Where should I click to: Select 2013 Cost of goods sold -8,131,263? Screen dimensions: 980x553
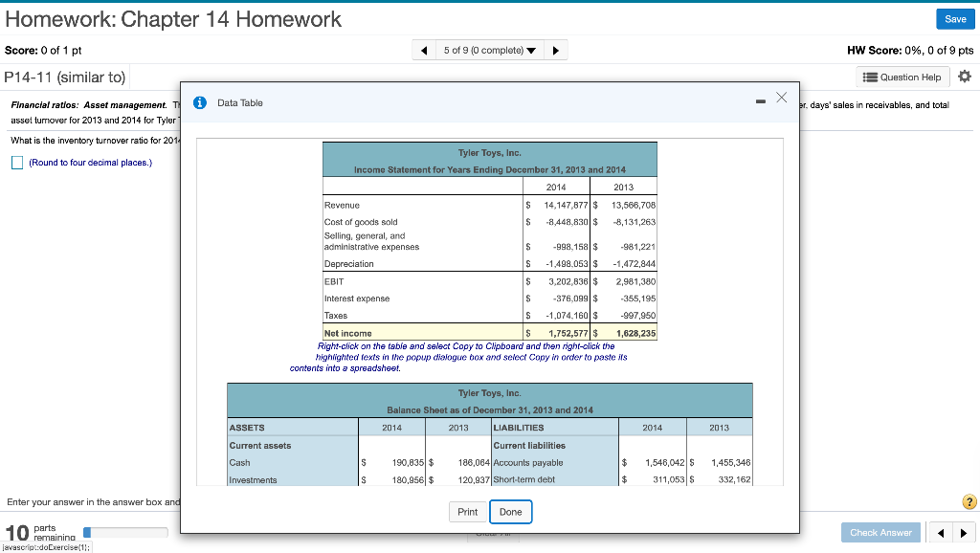[635, 222]
